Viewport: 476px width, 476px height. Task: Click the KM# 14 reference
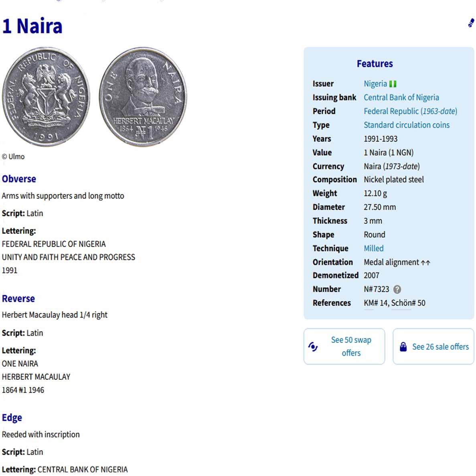pyautogui.click(x=376, y=303)
